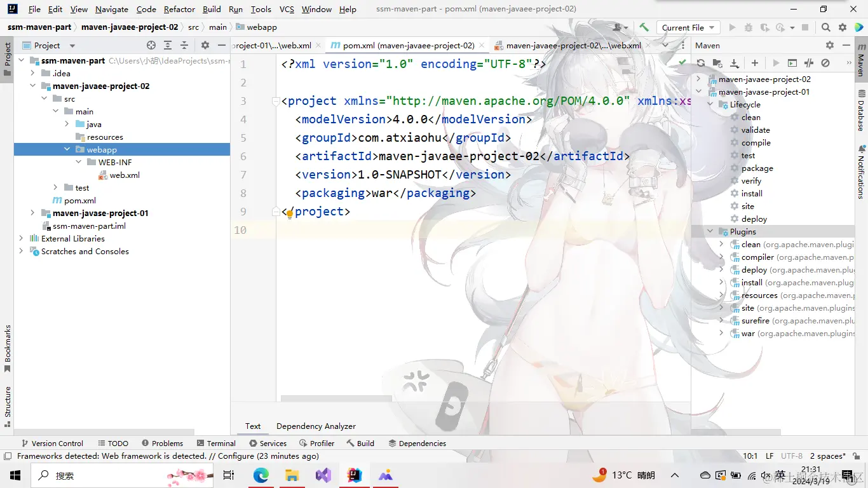
Task: Open the VCS menu
Action: tap(287, 9)
